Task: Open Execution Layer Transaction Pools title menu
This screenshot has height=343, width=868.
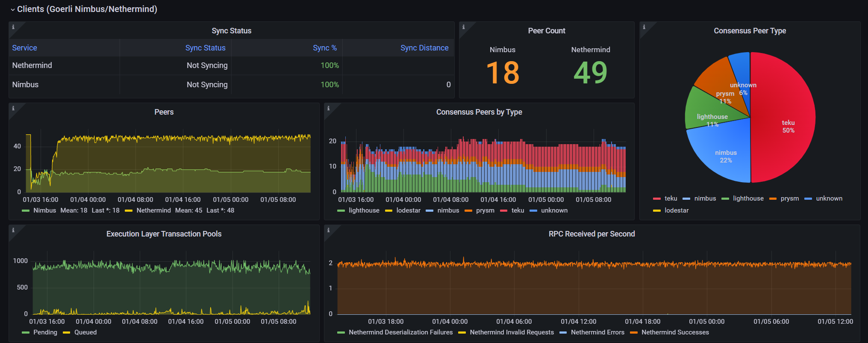Action: [164, 234]
